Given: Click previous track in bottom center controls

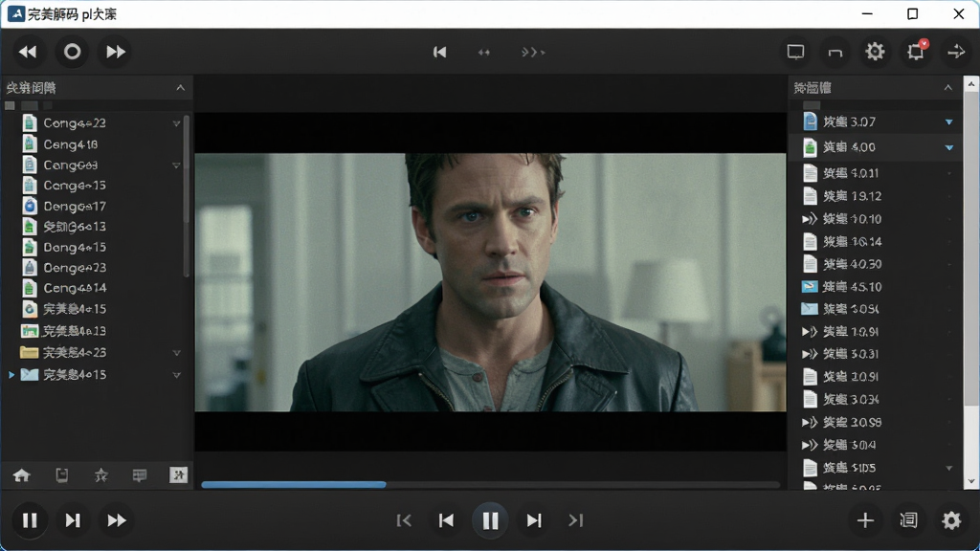Looking at the screenshot, I should click(x=446, y=520).
